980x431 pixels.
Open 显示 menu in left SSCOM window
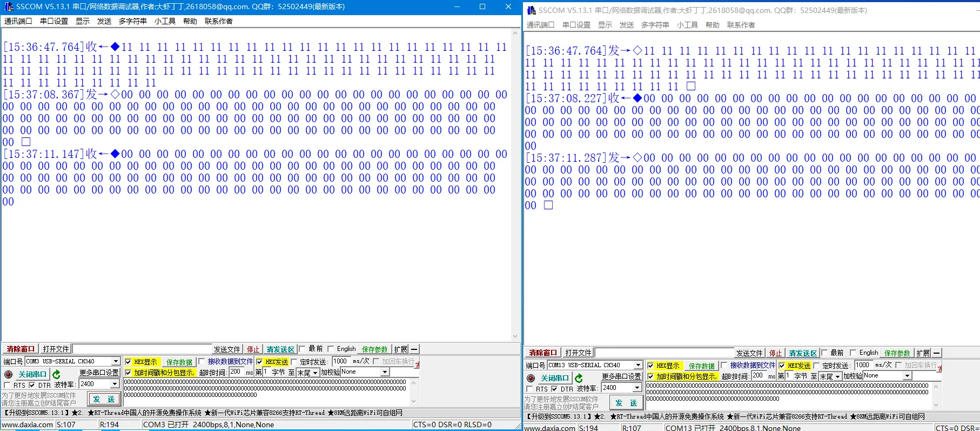point(83,21)
